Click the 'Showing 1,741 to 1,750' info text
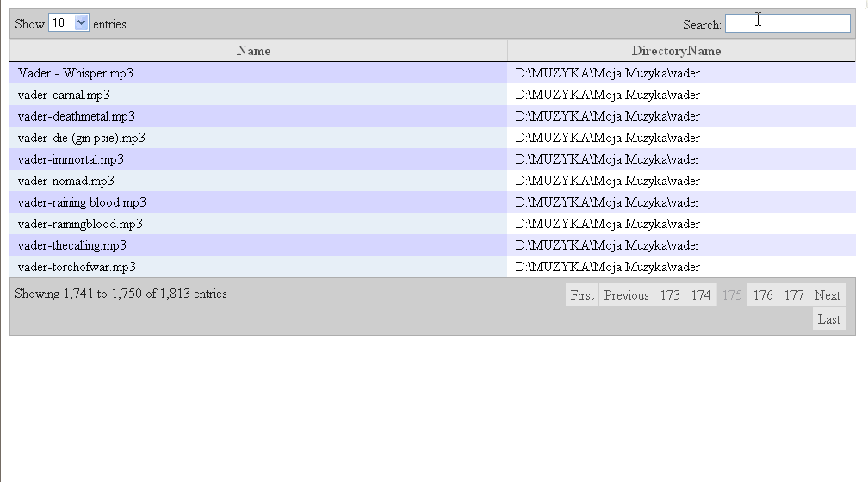The image size is (868, 482). coord(121,294)
